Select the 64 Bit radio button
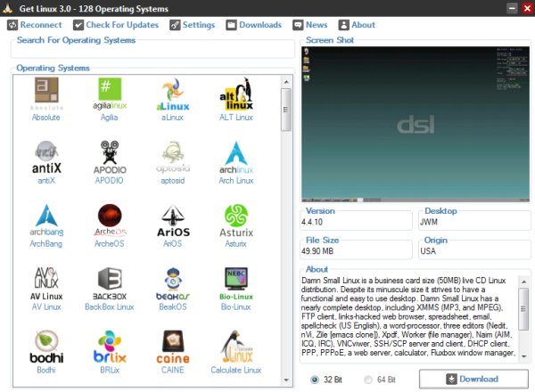 click(x=368, y=380)
